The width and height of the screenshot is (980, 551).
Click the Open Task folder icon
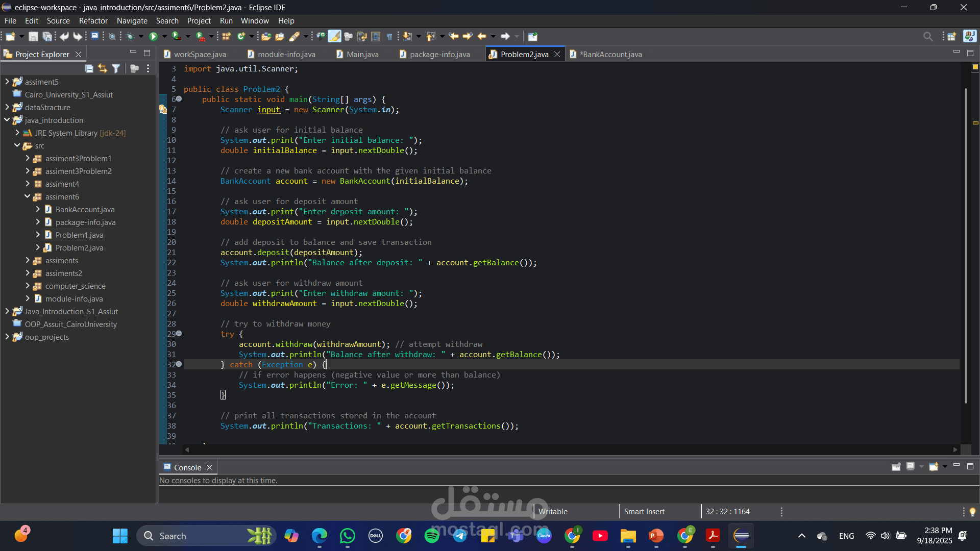(x=280, y=36)
